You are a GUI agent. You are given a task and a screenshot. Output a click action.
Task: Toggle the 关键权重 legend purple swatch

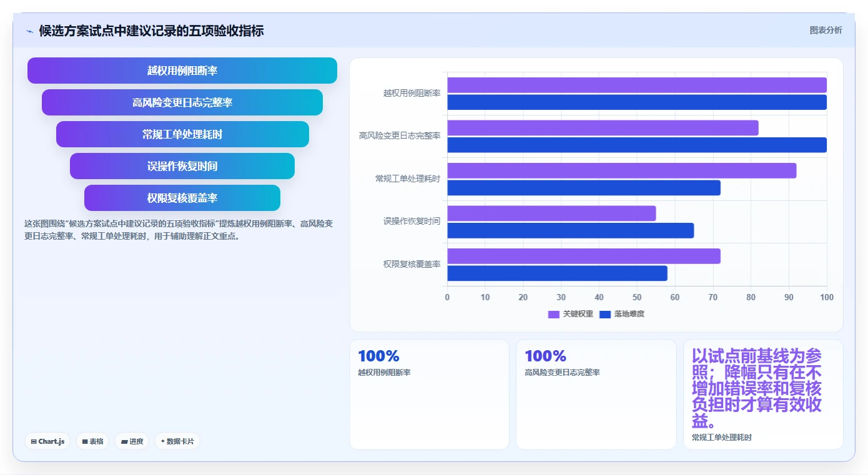pyautogui.click(x=554, y=314)
